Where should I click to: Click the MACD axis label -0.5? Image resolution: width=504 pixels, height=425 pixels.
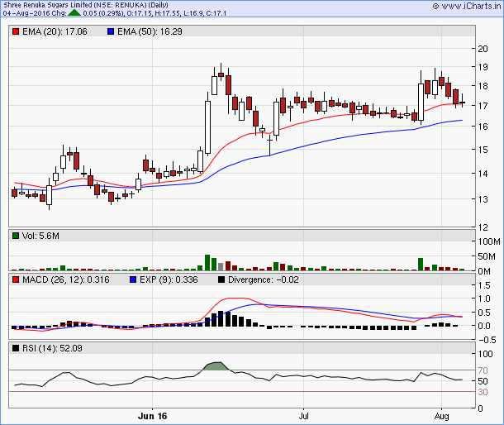coord(487,340)
